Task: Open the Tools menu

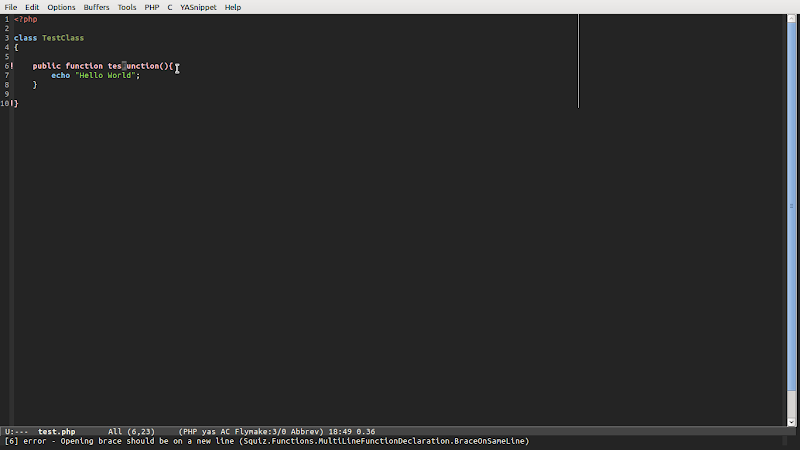Action: point(127,7)
